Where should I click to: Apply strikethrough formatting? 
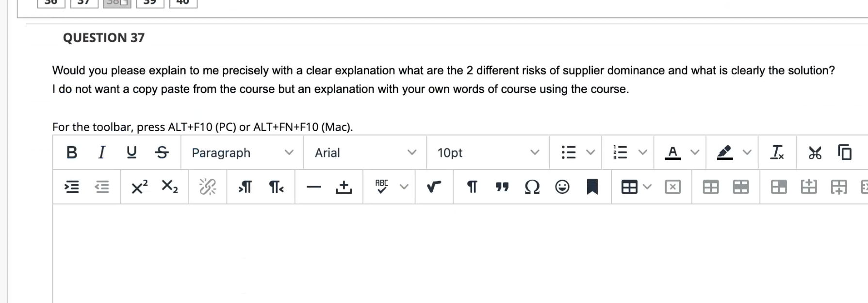[x=162, y=152]
